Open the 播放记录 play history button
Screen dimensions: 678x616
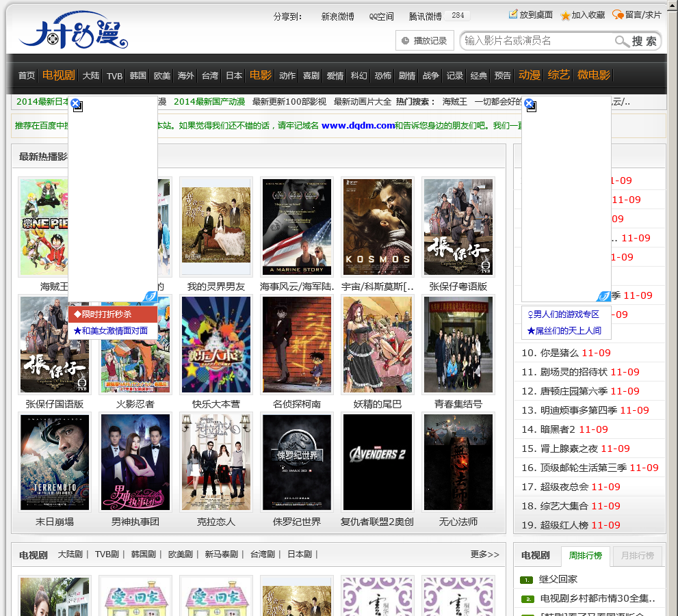[425, 40]
